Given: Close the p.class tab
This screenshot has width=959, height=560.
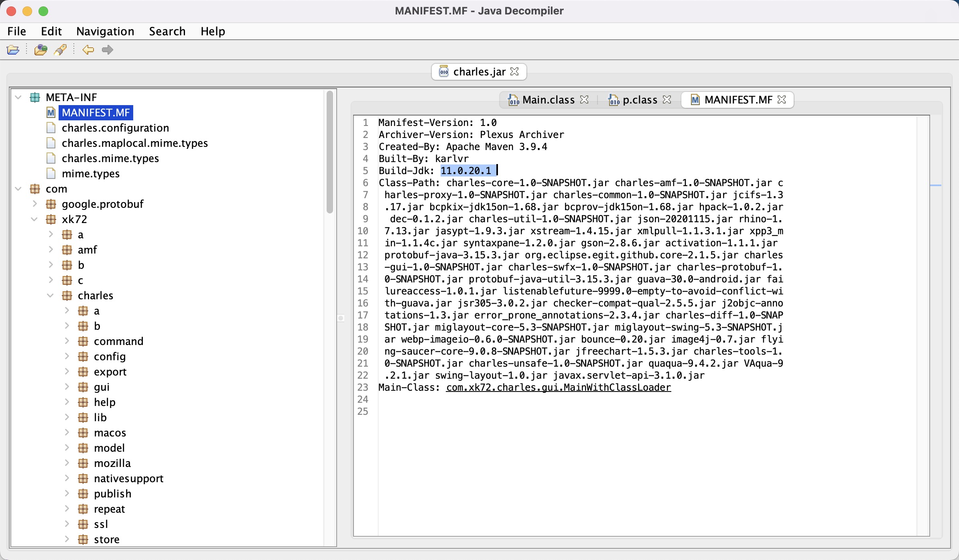Looking at the screenshot, I should [x=667, y=99].
